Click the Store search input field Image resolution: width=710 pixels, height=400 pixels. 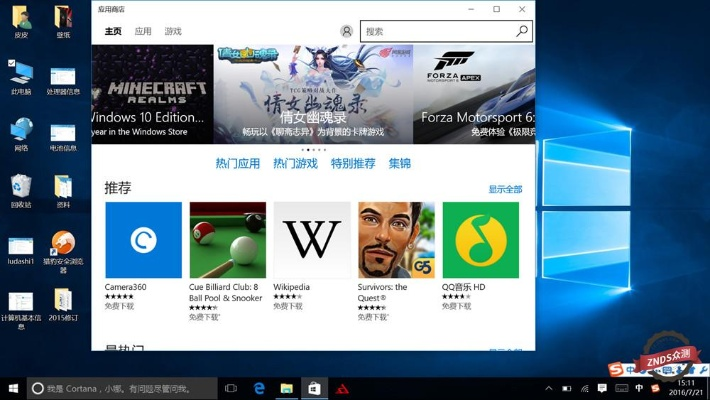436,31
